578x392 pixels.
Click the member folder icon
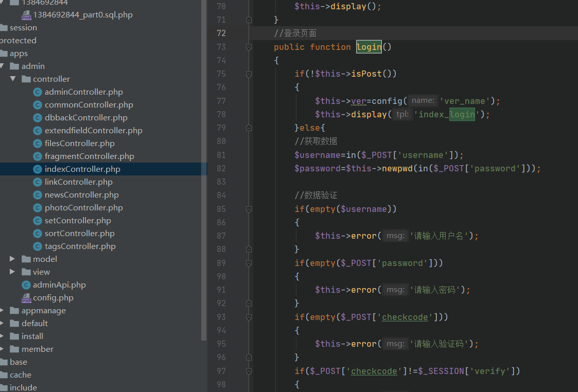pyautogui.click(x=14, y=349)
